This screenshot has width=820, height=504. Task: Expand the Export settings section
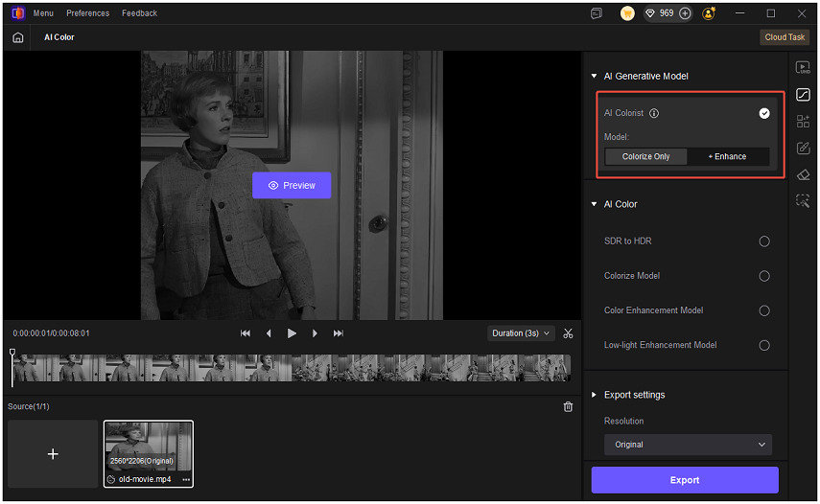(594, 395)
